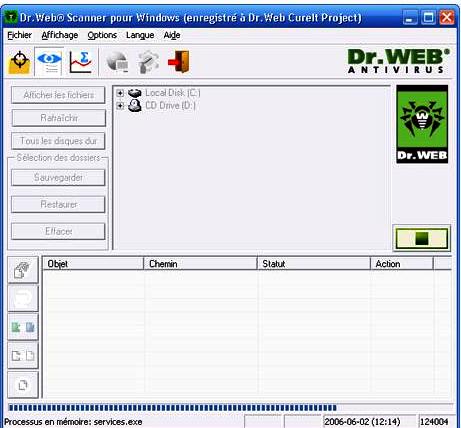Select the scanner target crosshair icon
461x428 pixels.
click(20, 62)
